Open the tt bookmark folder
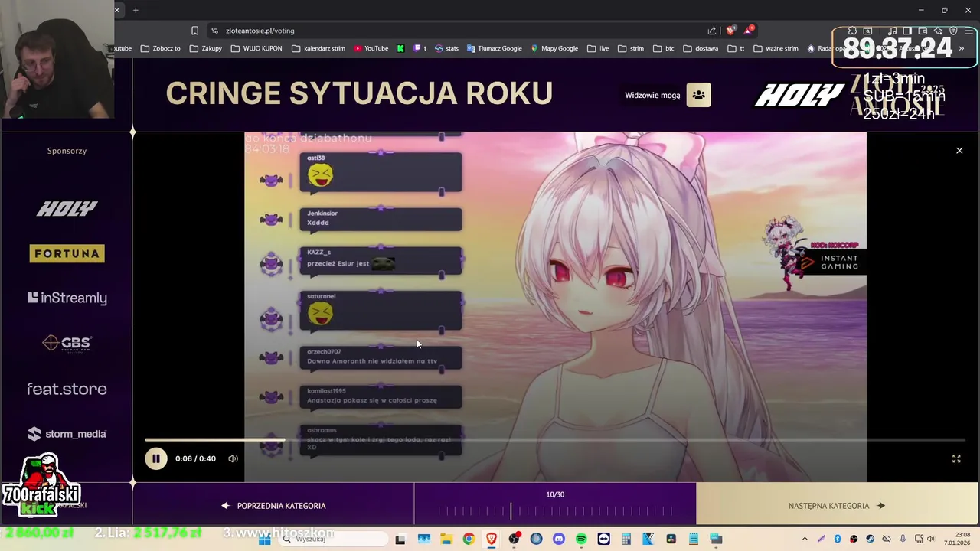 point(736,48)
